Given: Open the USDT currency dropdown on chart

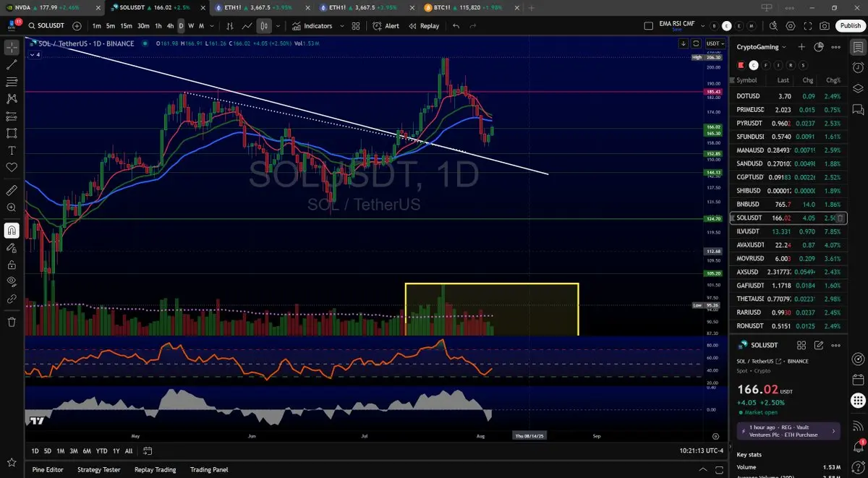Looking at the screenshot, I should pos(715,43).
